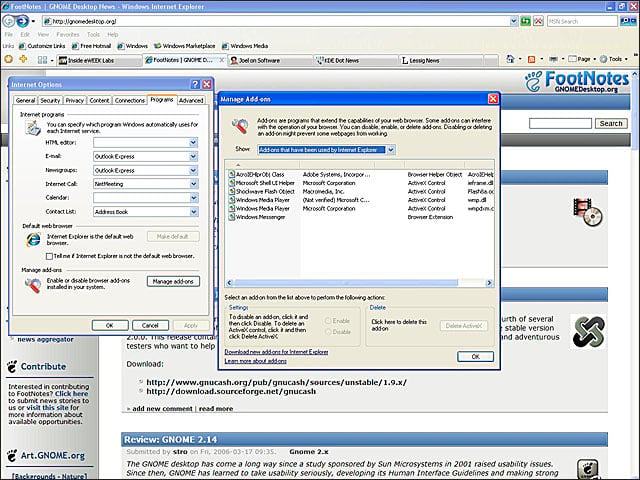Click the interlocking chain logo image on page

pyautogui.click(x=588, y=332)
